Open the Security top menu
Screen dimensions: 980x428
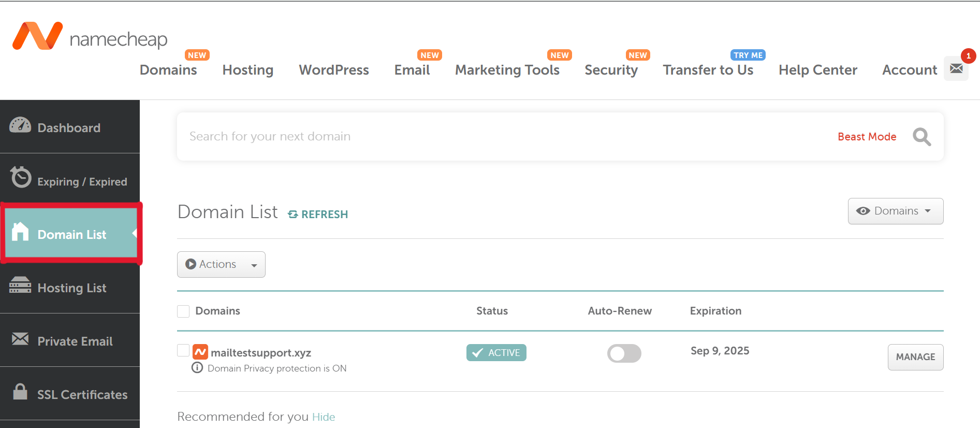click(611, 70)
